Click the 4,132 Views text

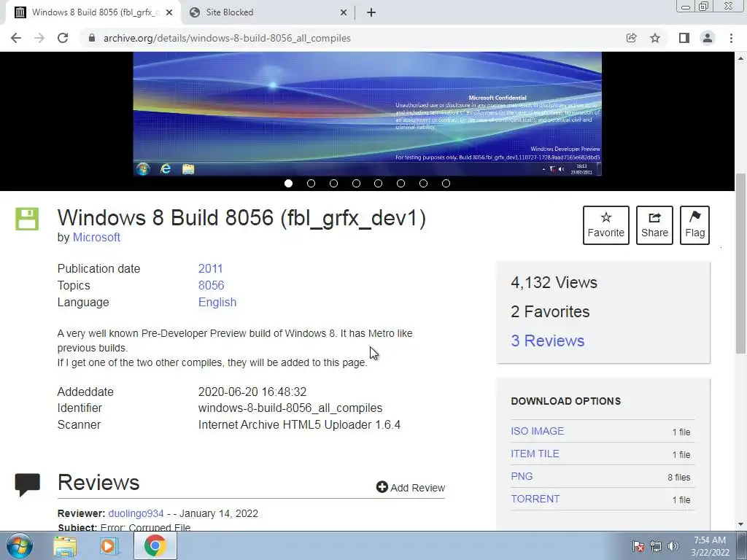pos(554,282)
